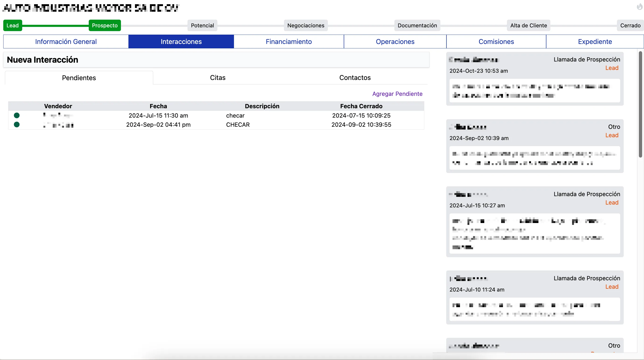Click the Lead label on the 2024-Jul-10 card
Image resolution: width=644 pixels, height=360 pixels.
point(612,287)
